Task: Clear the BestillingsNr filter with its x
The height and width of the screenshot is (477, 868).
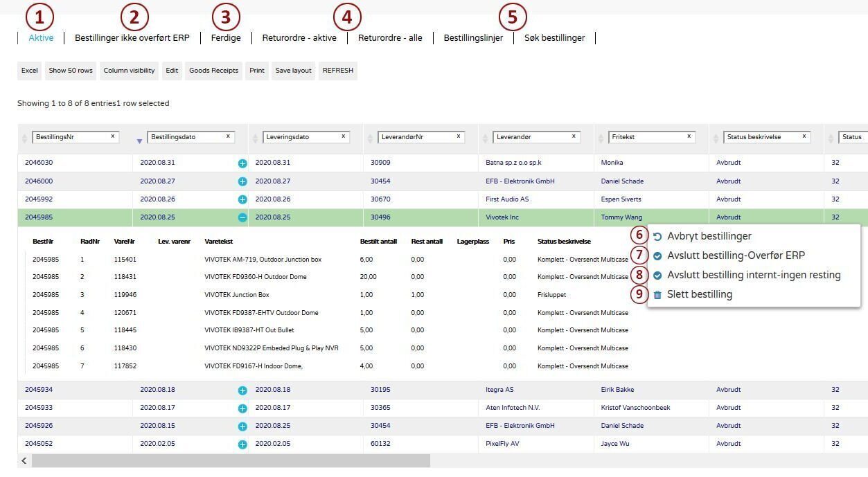Action: (113, 136)
